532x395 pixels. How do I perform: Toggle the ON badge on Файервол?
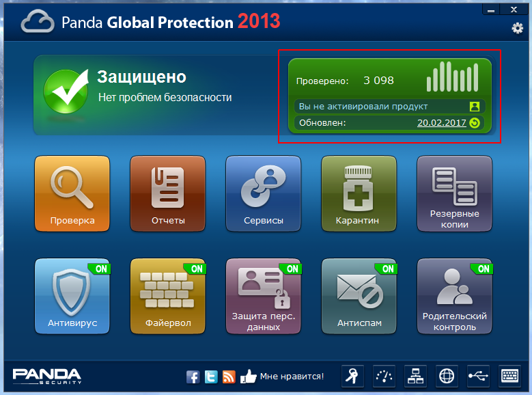pyautogui.click(x=196, y=269)
